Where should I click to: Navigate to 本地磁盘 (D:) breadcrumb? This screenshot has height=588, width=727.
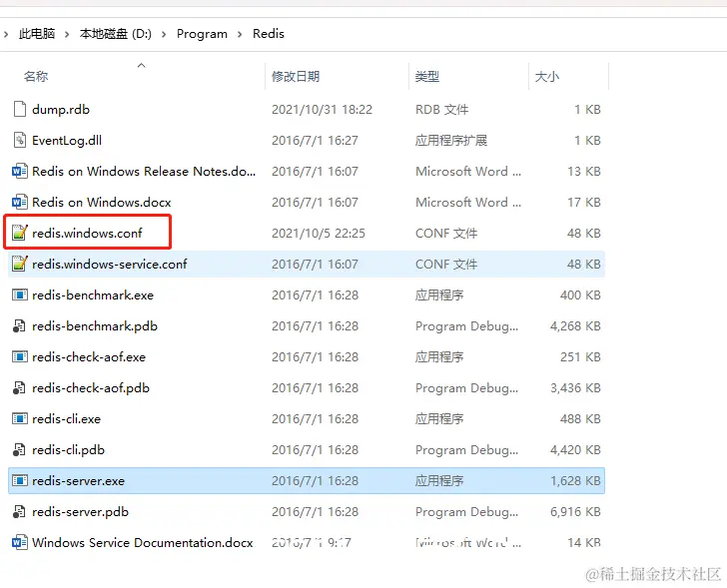point(116,34)
